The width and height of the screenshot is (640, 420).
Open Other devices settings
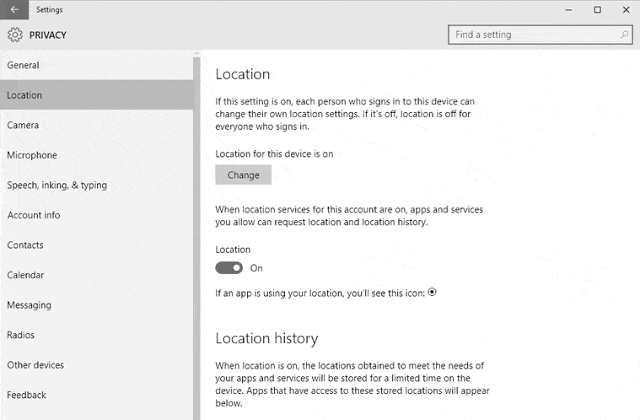coord(96,365)
